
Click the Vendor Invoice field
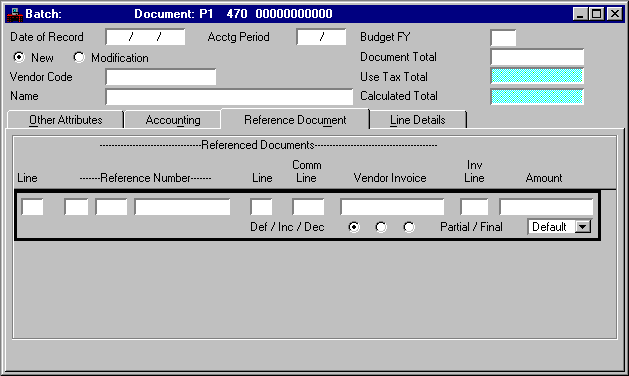[x=392, y=207]
